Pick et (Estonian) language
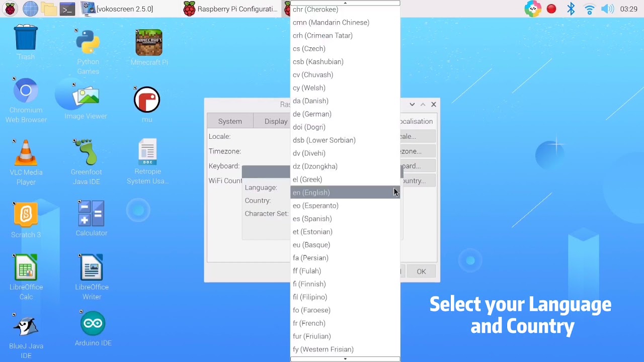 (345, 231)
